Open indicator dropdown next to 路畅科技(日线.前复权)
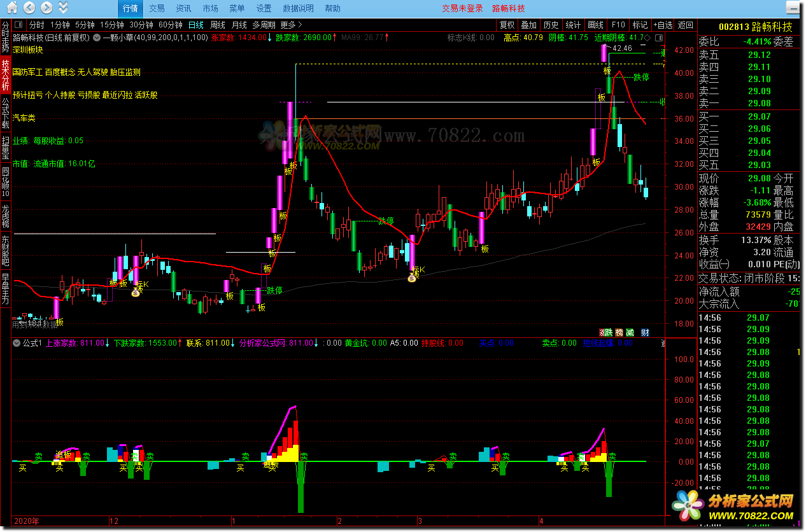The height and width of the screenshot is (532, 806). point(96,38)
